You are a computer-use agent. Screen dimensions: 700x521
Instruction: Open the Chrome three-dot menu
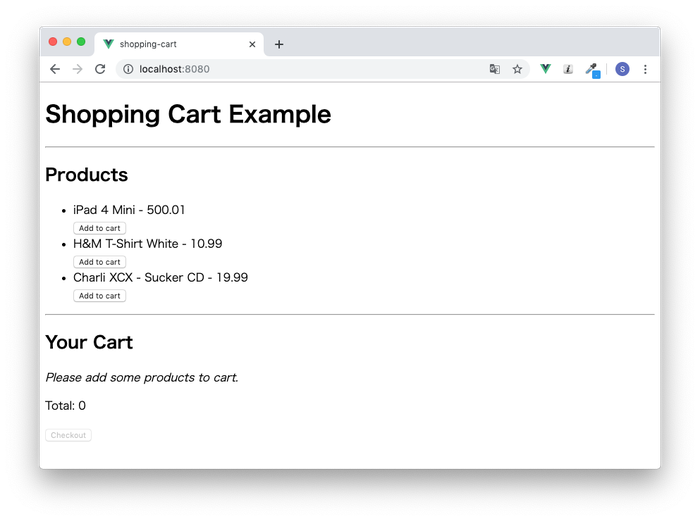[x=645, y=69]
